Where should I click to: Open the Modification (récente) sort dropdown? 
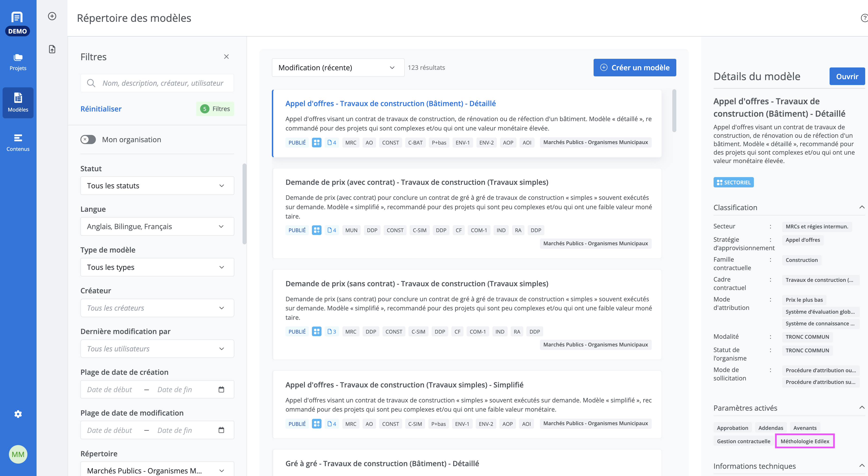338,68
